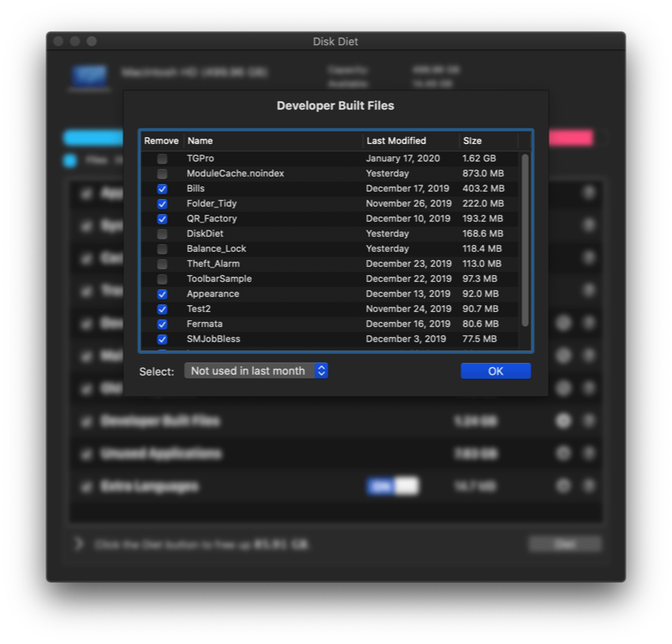Uncheck the Test2 remove checkbox
Image resolution: width=672 pixels, height=644 pixels.
(162, 309)
